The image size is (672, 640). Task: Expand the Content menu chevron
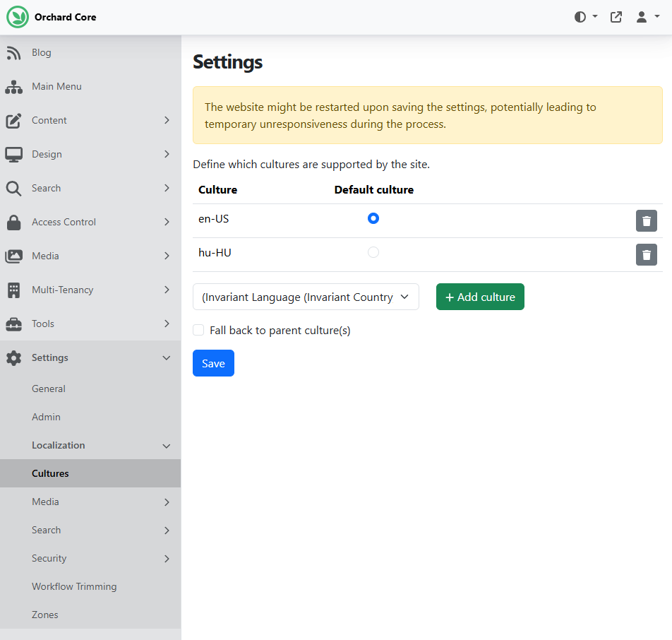point(167,120)
